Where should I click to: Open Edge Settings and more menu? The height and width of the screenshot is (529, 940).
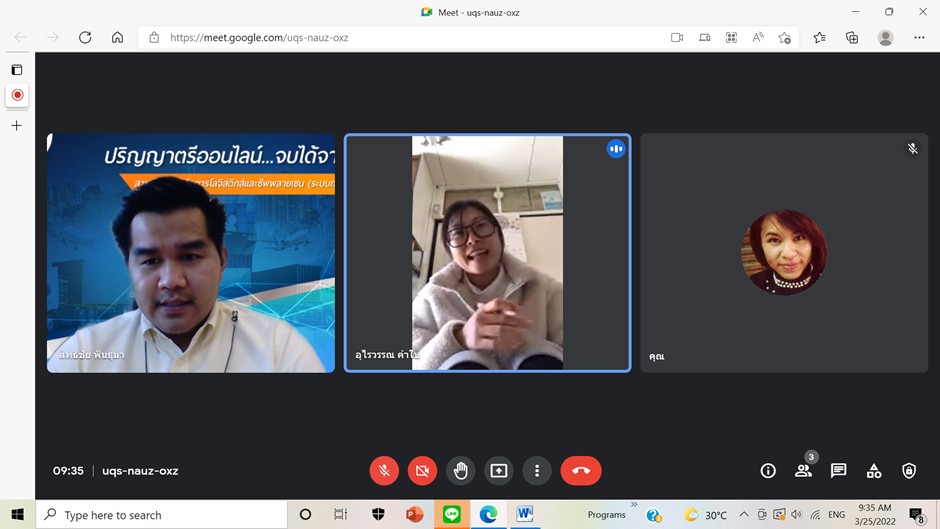click(919, 38)
